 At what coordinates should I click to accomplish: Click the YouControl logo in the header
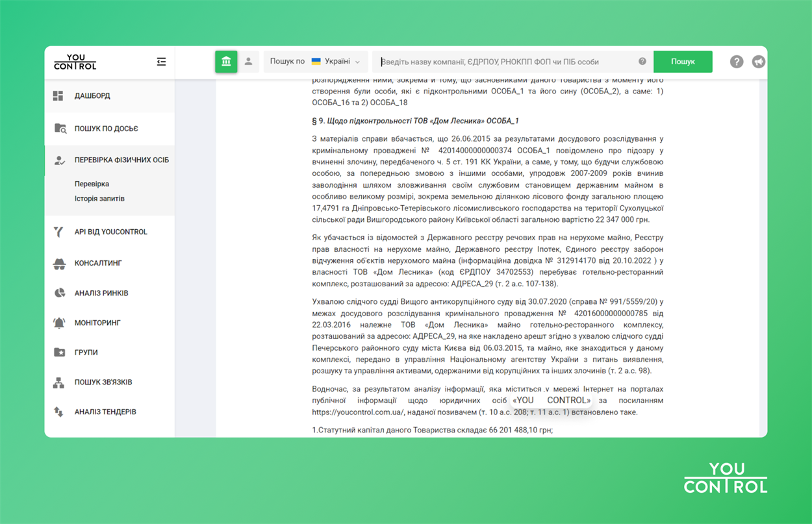(x=75, y=62)
